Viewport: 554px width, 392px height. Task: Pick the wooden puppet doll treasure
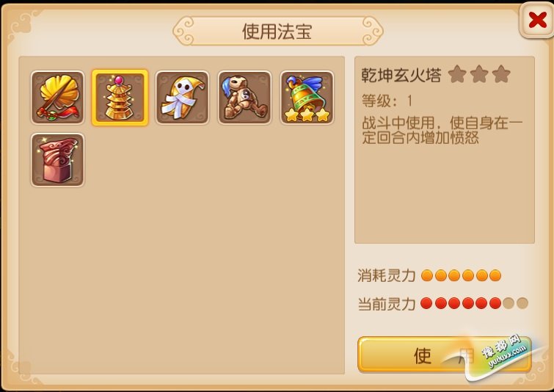point(244,98)
